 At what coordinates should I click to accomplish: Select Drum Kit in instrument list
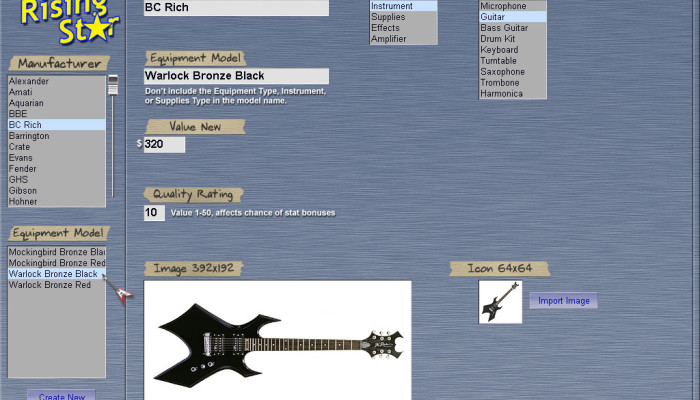point(512,39)
